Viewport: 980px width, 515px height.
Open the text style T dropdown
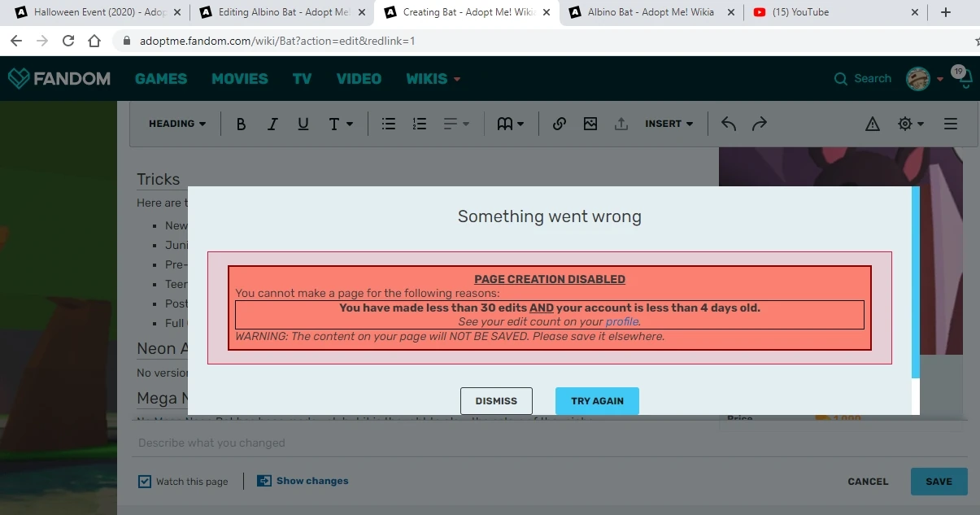[x=341, y=124]
